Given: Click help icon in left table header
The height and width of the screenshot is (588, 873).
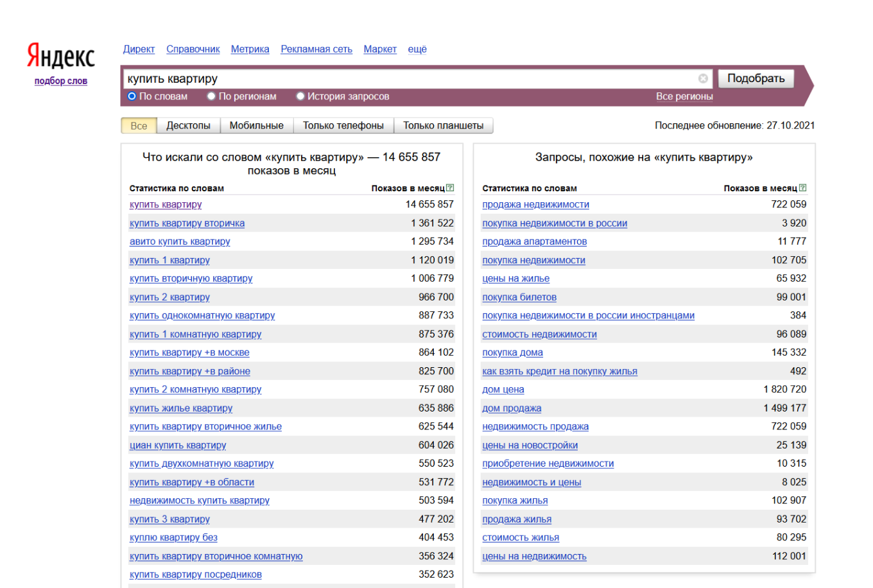Looking at the screenshot, I should (450, 188).
